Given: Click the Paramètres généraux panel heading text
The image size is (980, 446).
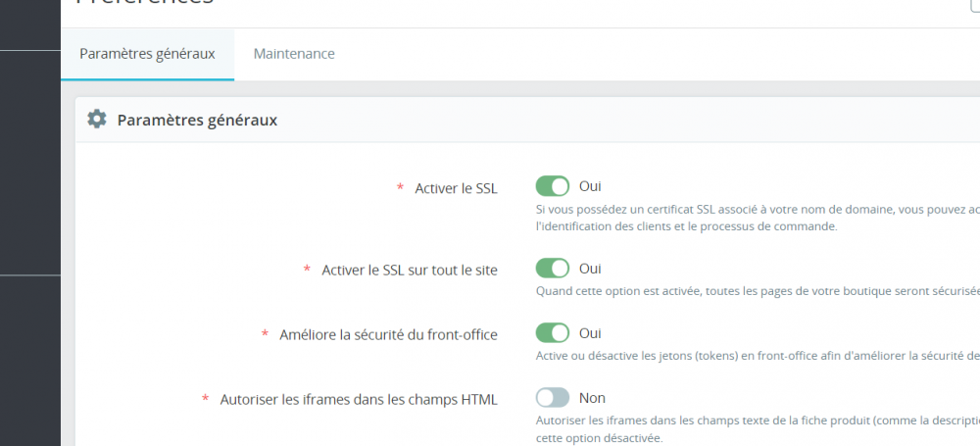Looking at the screenshot, I should 197,121.
